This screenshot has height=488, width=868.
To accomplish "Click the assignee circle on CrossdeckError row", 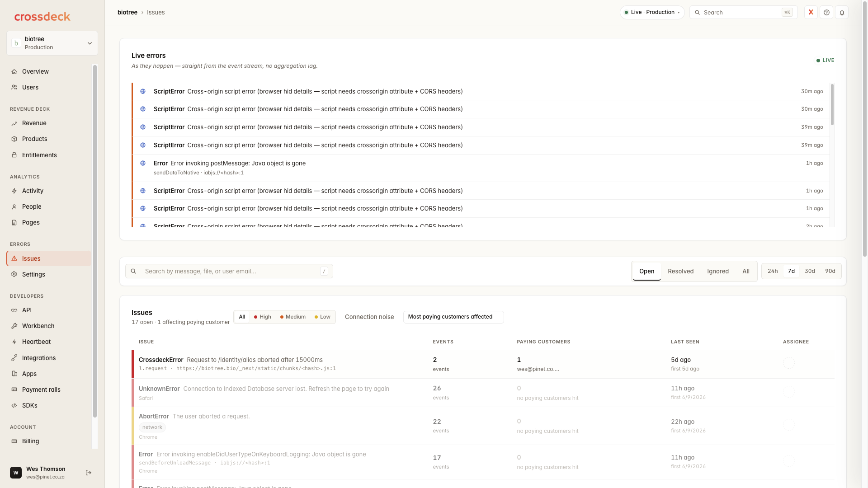I will (789, 363).
